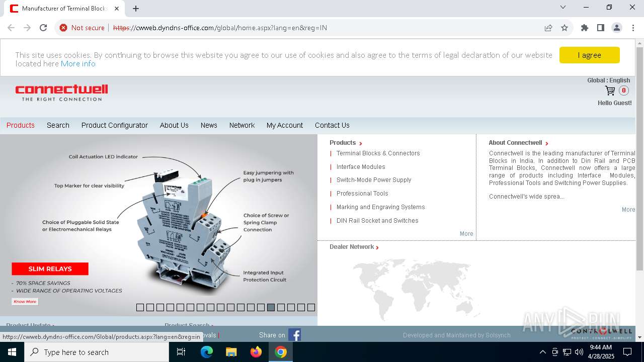Click Type here to search box
The height and width of the screenshot is (362, 644).
tap(97, 352)
